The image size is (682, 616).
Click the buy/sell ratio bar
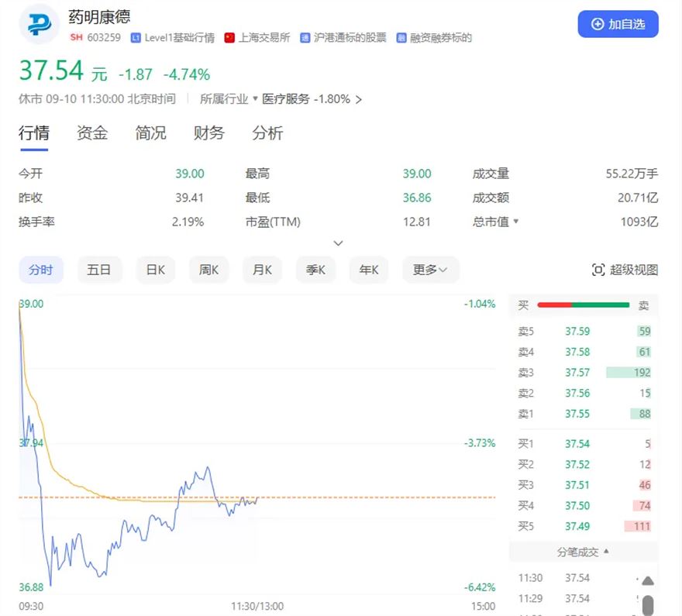583,305
